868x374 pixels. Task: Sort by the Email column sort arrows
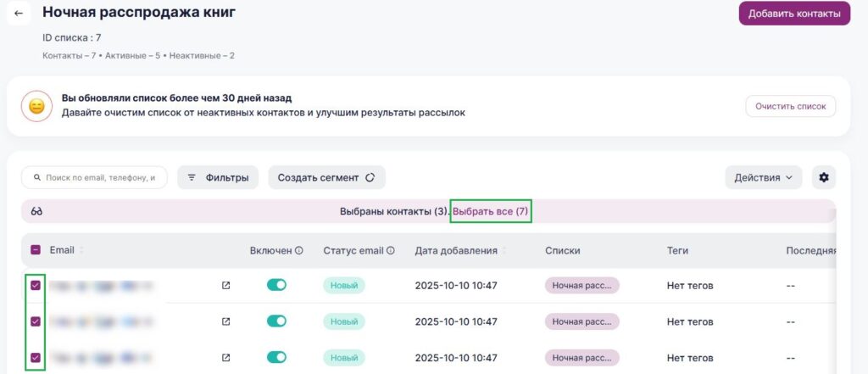(x=82, y=251)
